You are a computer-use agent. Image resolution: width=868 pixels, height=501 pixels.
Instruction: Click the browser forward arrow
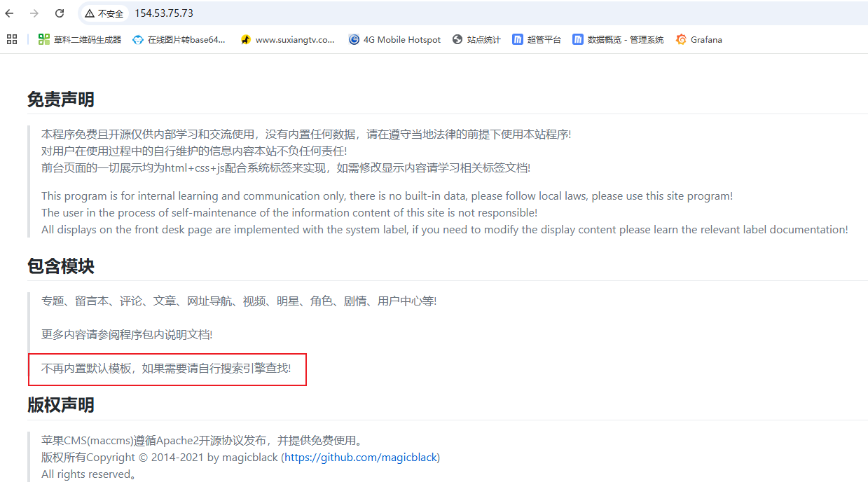coord(34,13)
